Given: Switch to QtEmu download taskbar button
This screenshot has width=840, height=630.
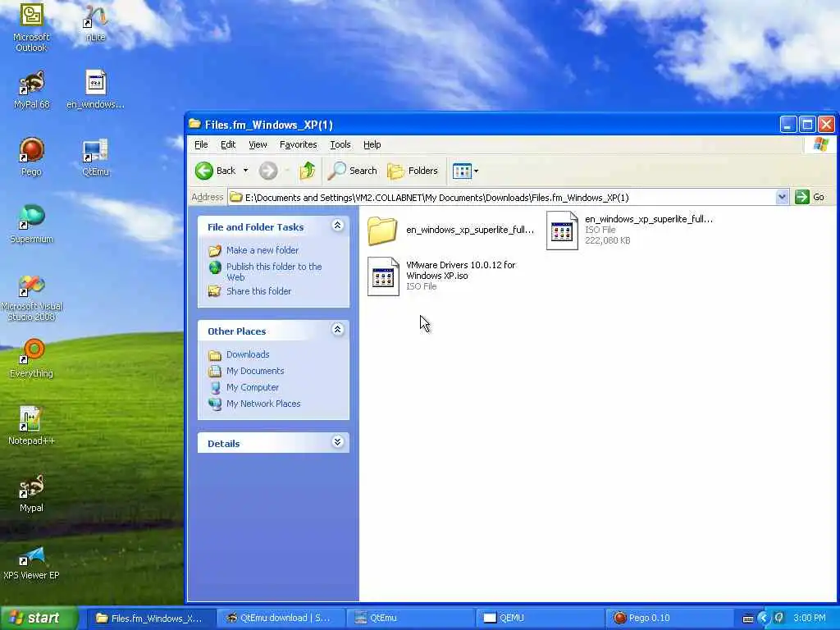Looking at the screenshot, I should [281, 619].
